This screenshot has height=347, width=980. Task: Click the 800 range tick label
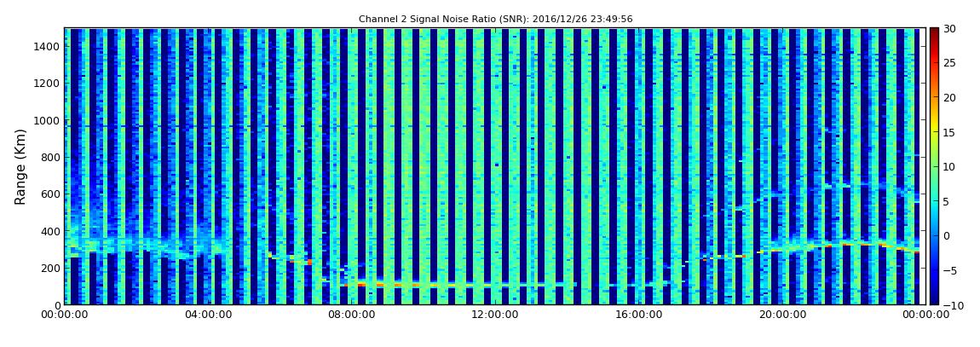click(x=50, y=157)
